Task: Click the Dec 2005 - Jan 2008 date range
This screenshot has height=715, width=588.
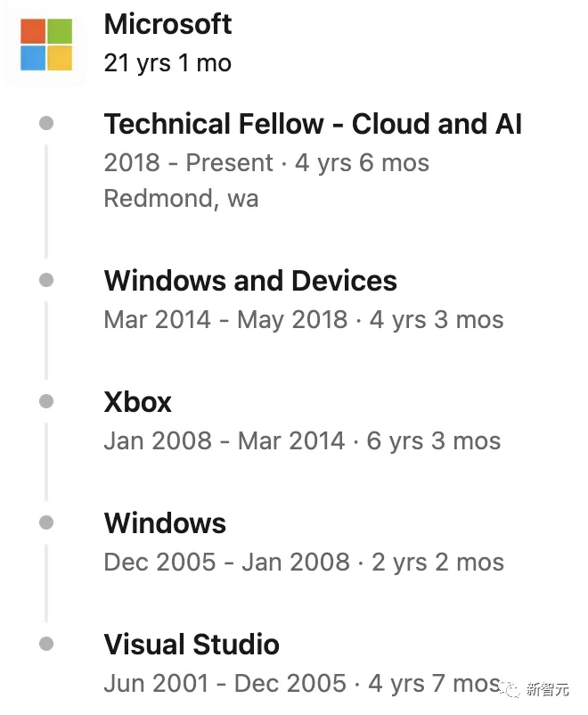Action: [226, 562]
